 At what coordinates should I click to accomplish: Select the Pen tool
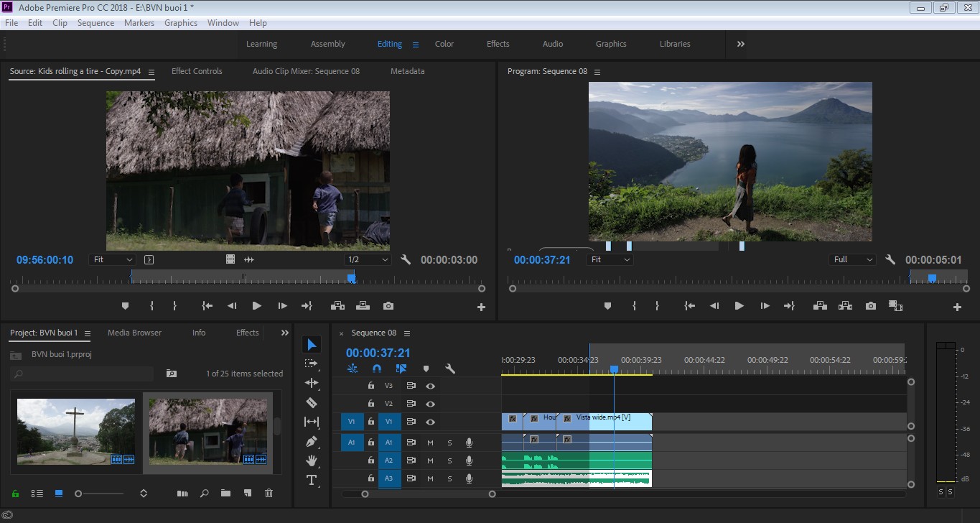coord(312,441)
